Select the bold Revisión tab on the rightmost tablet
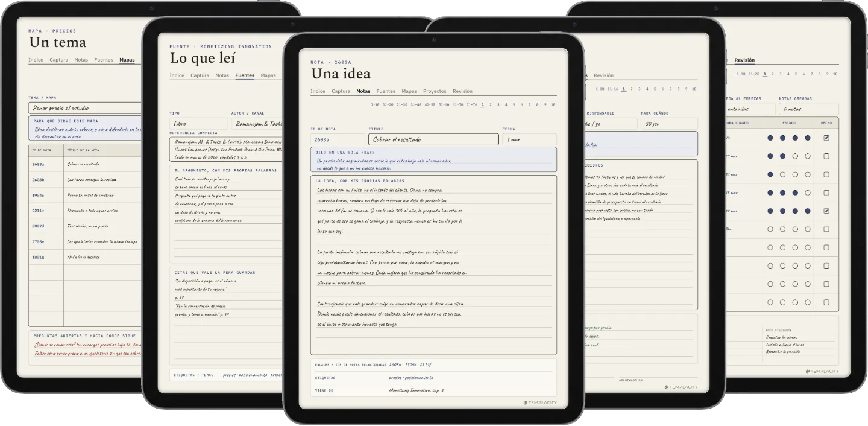This screenshot has width=868, height=426. click(x=744, y=60)
